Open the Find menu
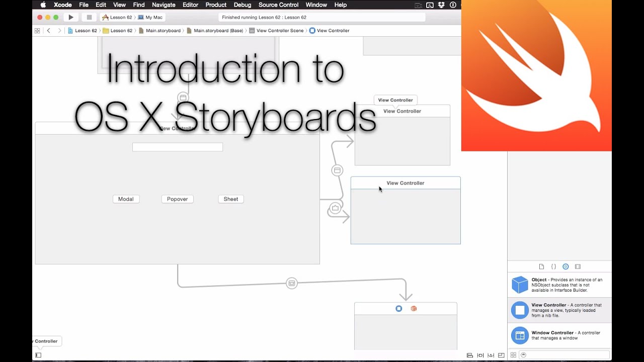Screen dimensions: 644x362 coord(139,5)
